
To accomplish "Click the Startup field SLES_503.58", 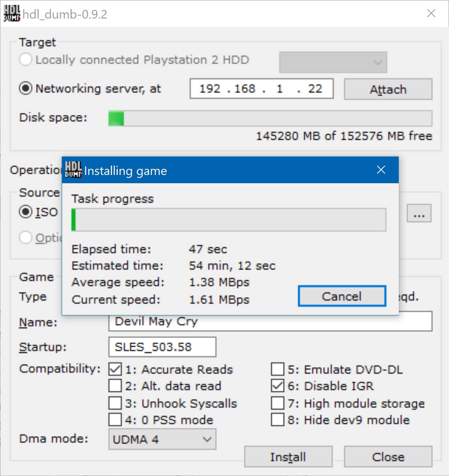I will coord(162,347).
